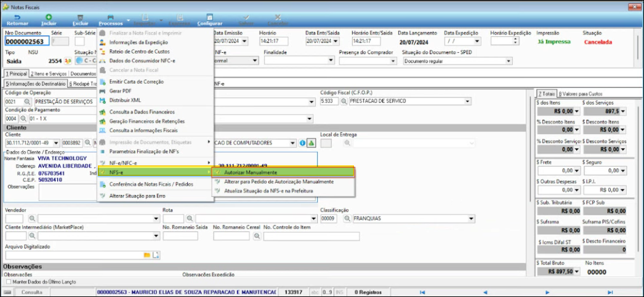This screenshot has height=297, width=644.
Task: Click the document icon in Arquivo Digitalizado
Action: pyautogui.click(x=156, y=255)
